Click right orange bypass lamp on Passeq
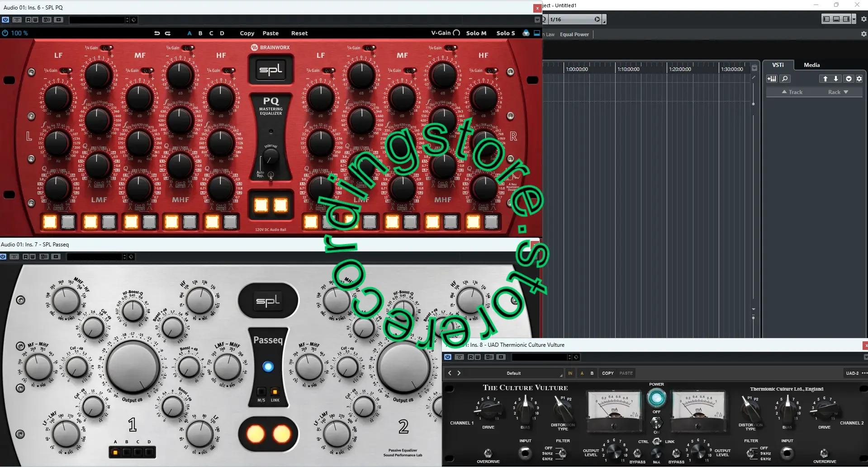The image size is (868, 467). click(282, 434)
